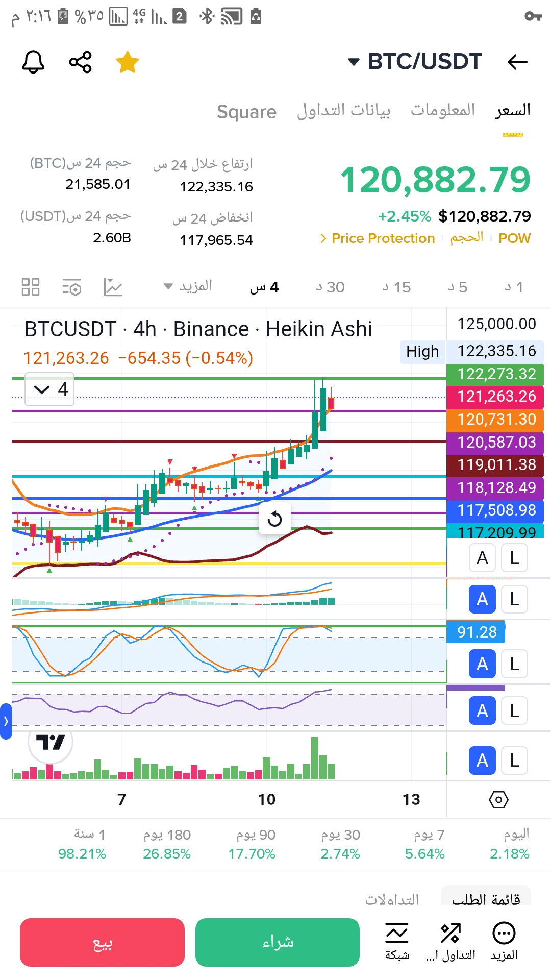
Task: Tap the green شراء buy button
Action: click(278, 942)
